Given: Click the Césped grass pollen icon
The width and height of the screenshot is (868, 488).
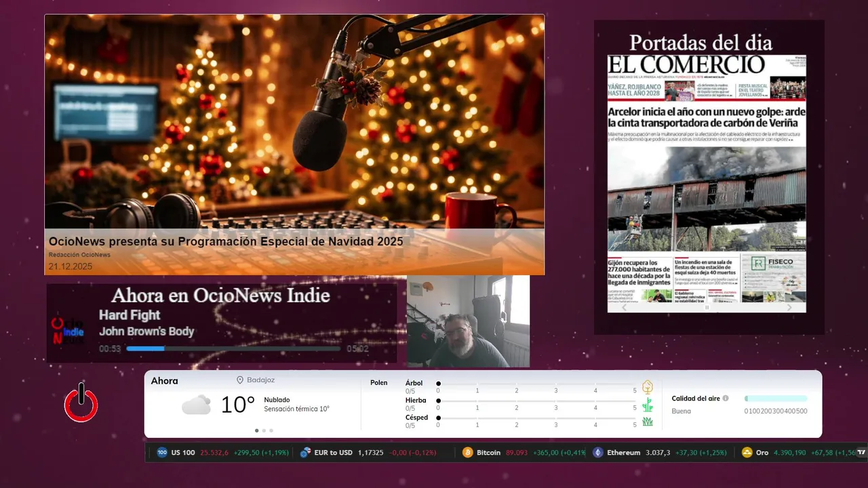Looking at the screenshot, I should [x=648, y=422].
